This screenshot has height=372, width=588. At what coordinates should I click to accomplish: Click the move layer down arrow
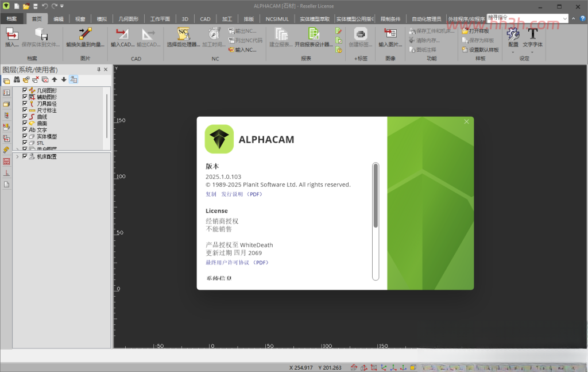pyautogui.click(x=64, y=79)
